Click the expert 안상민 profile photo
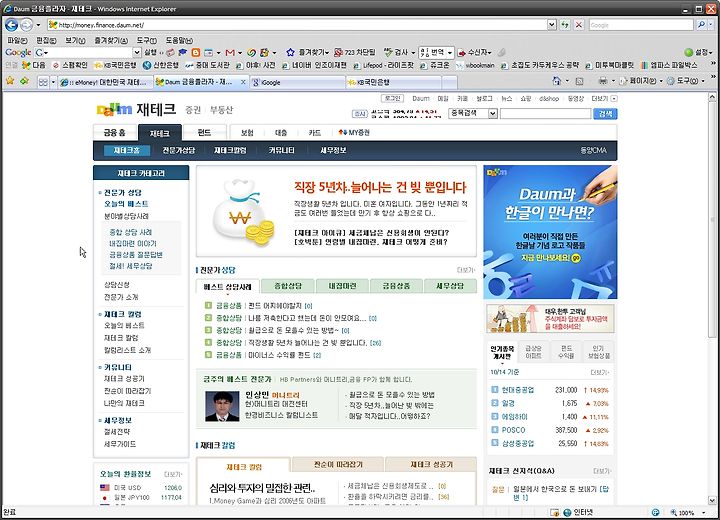Viewport: 720px width, 520px height. [x=222, y=406]
